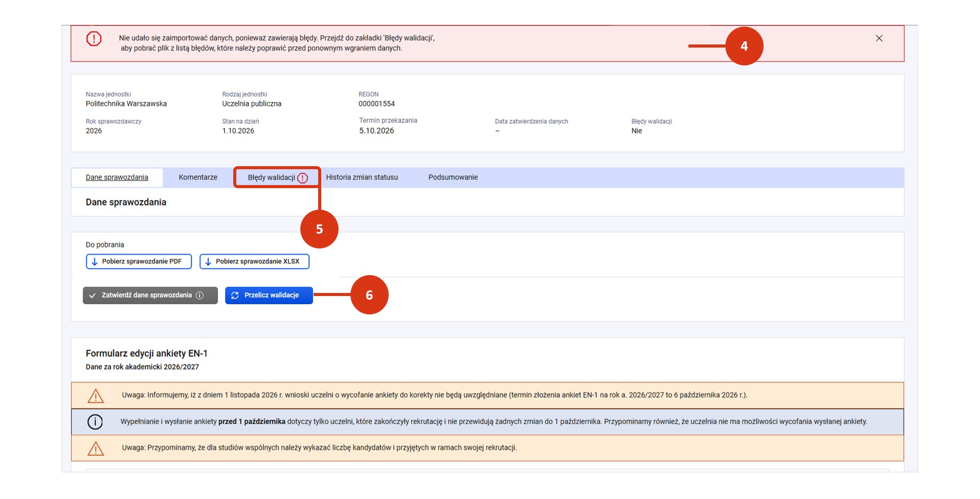Image resolution: width=980 pixels, height=499 pixels.
Task: Switch to the Komentarze tab
Action: tap(198, 177)
